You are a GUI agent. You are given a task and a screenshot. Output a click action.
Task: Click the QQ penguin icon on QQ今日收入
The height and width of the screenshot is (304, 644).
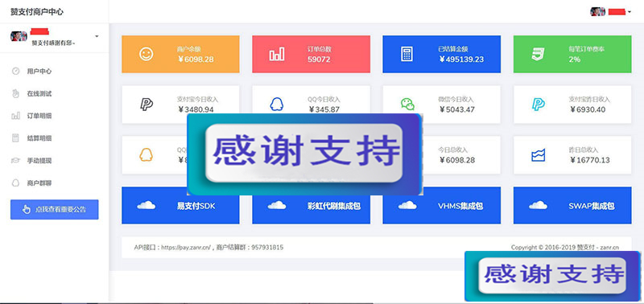tap(277, 105)
